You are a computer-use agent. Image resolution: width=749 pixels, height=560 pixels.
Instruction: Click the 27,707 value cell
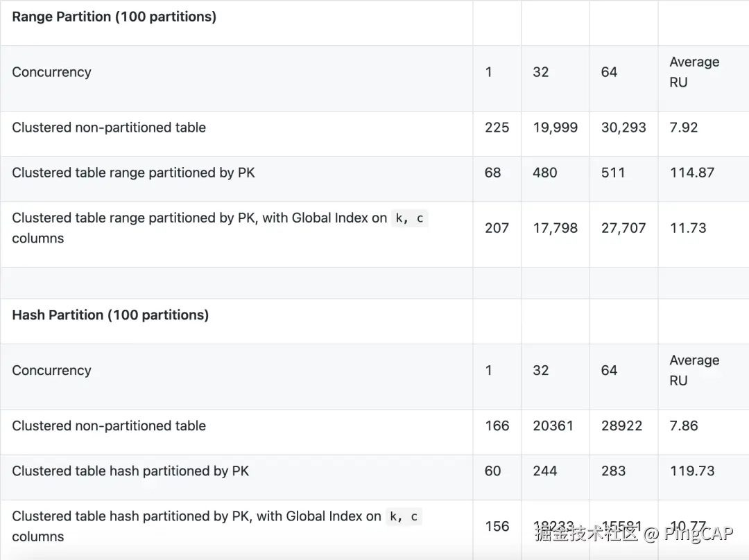point(623,228)
